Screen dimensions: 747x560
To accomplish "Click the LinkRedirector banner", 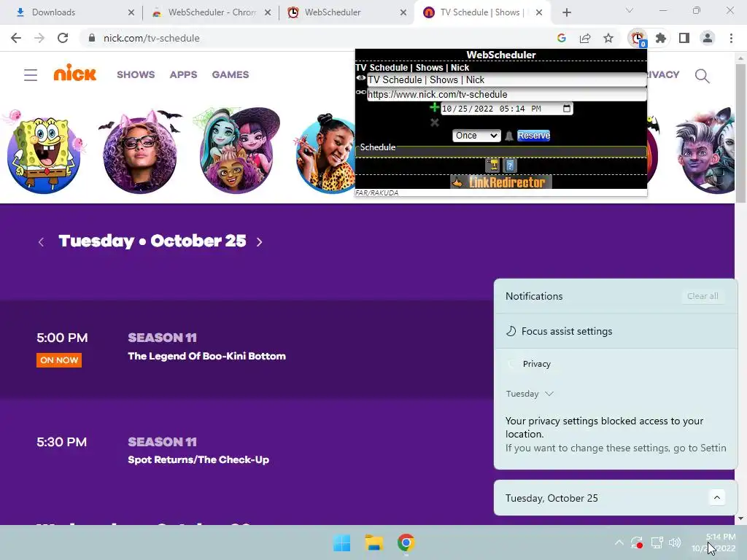I will (501, 182).
